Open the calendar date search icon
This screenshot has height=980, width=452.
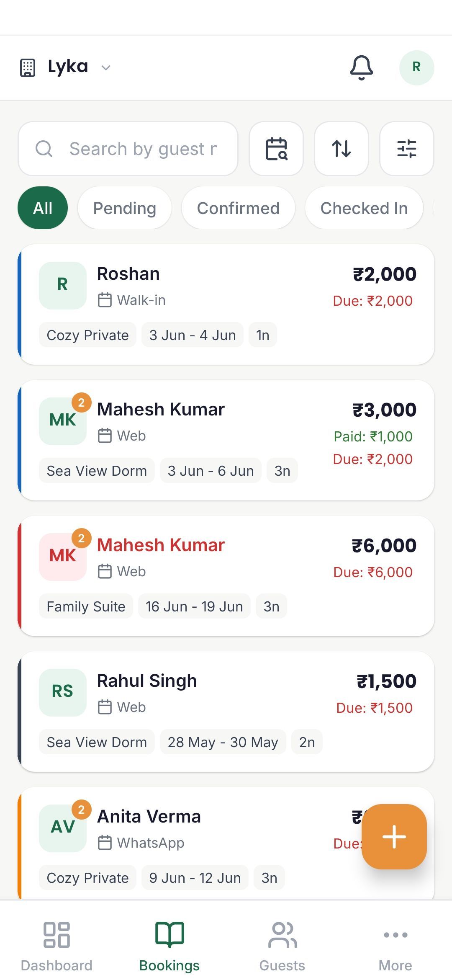pyautogui.click(x=276, y=149)
